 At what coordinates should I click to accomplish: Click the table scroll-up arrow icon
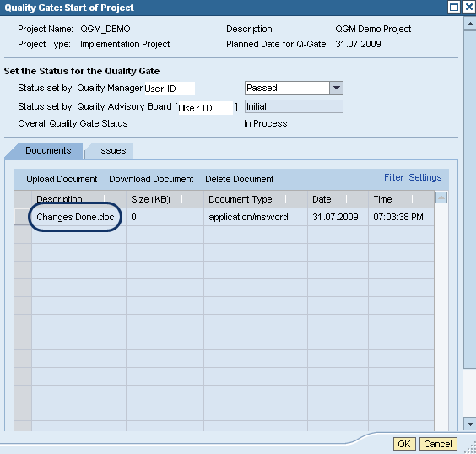point(441,197)
